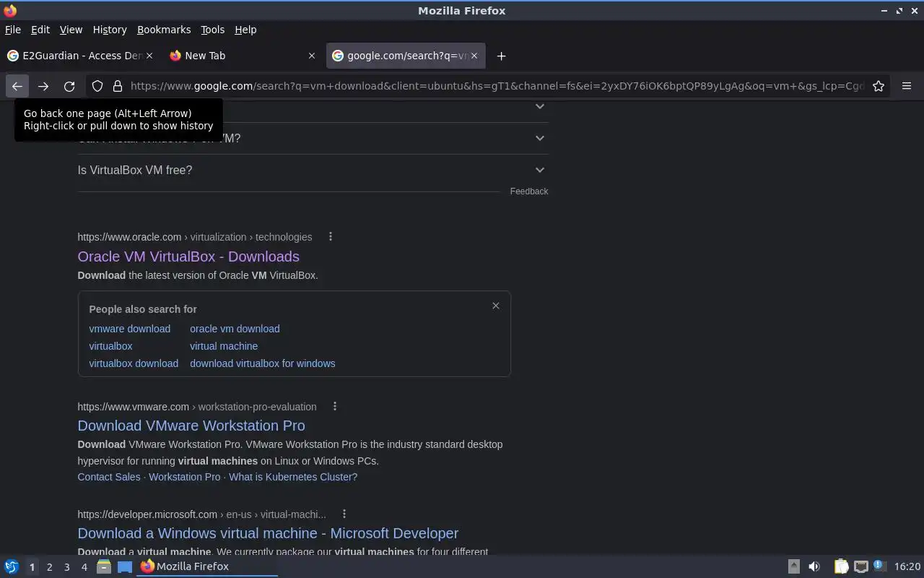Click the 'vmware download' related search
The image size is (924, 578).
pos(130,329)
